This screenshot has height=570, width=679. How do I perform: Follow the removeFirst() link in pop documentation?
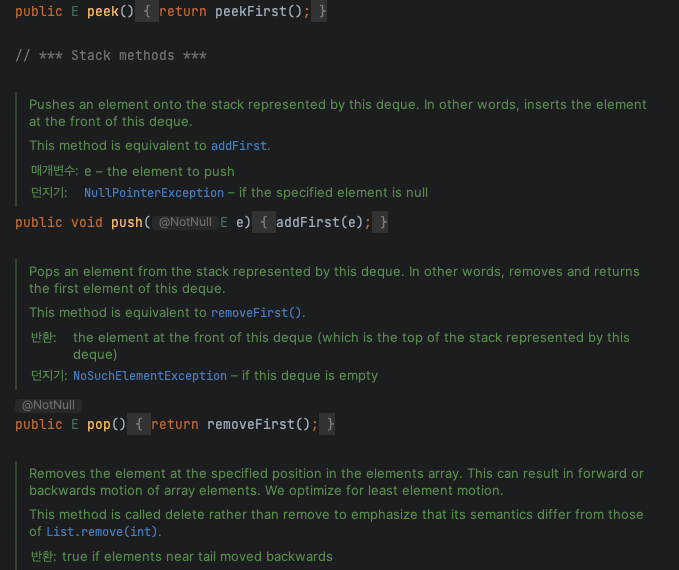pos(257,313)
